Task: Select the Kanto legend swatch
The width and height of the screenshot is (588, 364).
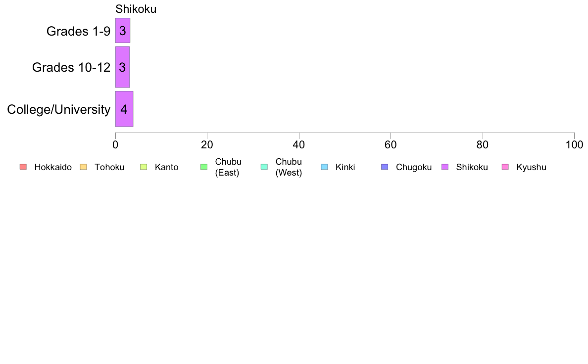Action: pyautogui.click(x=144, y=167)
